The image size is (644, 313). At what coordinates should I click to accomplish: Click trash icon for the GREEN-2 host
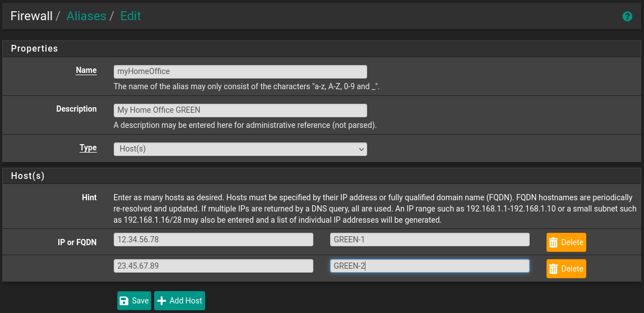click(553, 269)
